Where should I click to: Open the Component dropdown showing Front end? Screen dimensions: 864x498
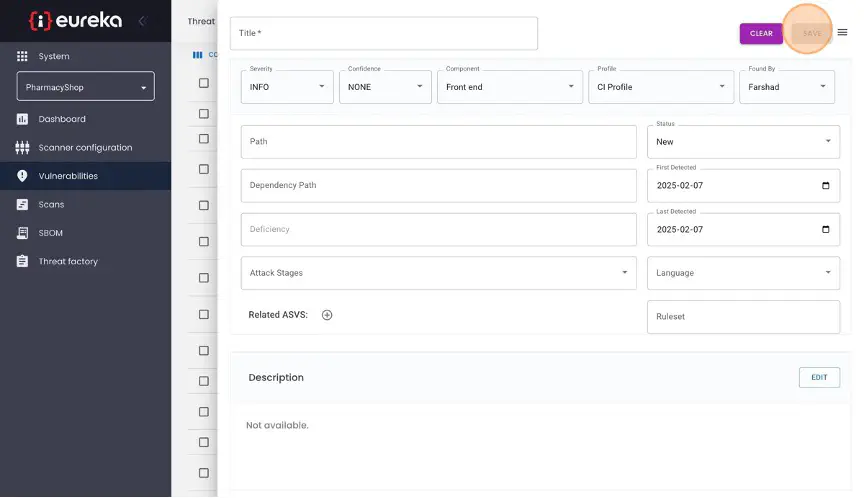[x=510, y=87]
